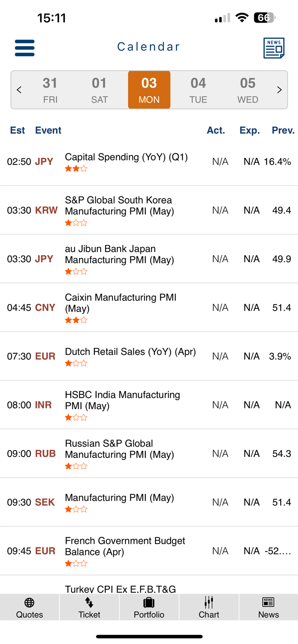Open Dutch Retail Sales event

[x=130, y=352]
